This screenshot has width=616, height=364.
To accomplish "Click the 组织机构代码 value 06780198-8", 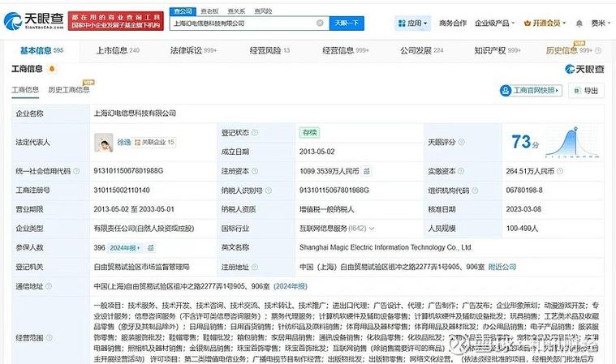I will point(524,191).
